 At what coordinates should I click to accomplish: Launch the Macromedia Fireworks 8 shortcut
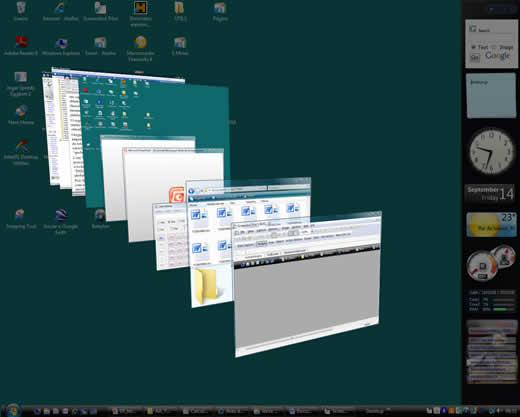coord(140,49)
